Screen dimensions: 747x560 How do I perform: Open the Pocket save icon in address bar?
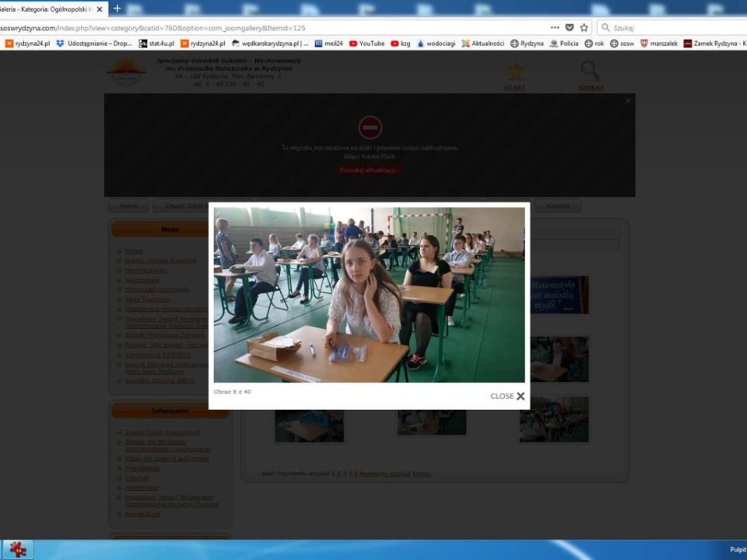click(570, 27)
